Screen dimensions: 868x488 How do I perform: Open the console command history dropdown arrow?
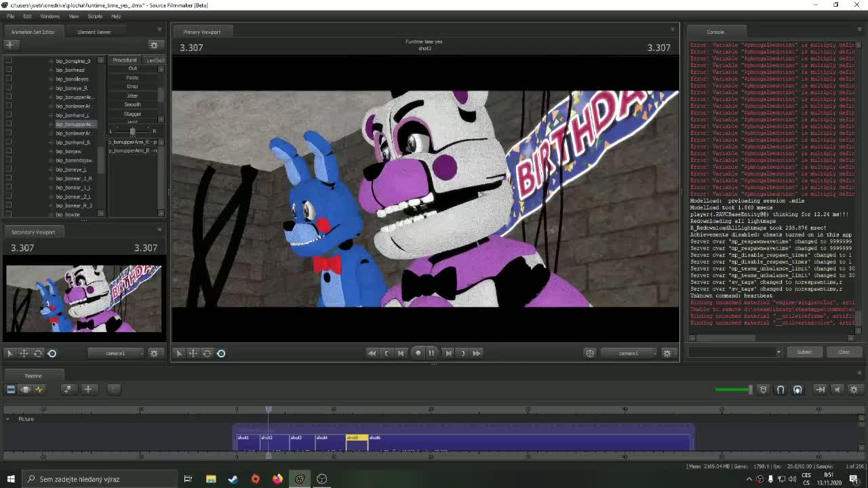click(778, 352)
